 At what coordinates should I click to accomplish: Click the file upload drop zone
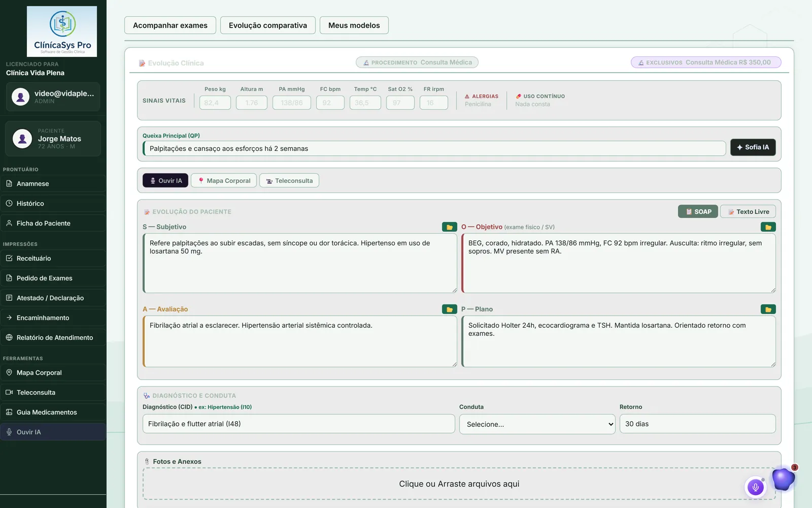click(x=459, y=484)
